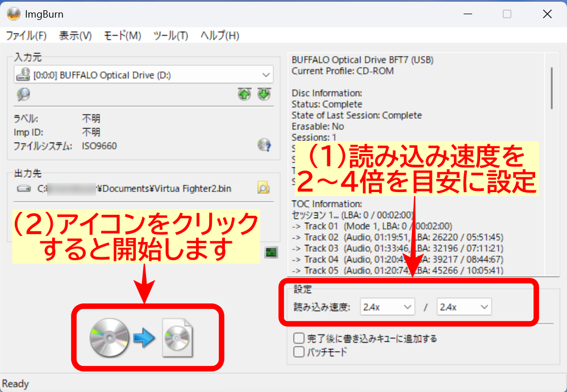Select the Track 03 Audio line
567x392 pixels.
tap(397, 248)
